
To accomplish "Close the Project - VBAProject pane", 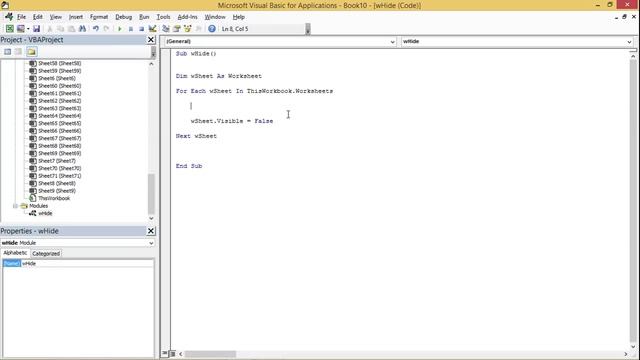I will tap(151, 40).
